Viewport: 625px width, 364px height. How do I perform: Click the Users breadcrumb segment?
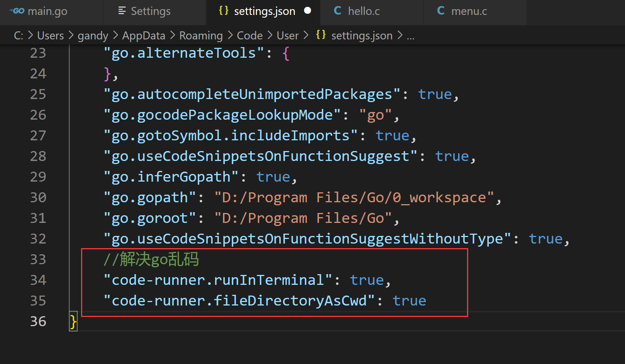(x=50, y=36)
